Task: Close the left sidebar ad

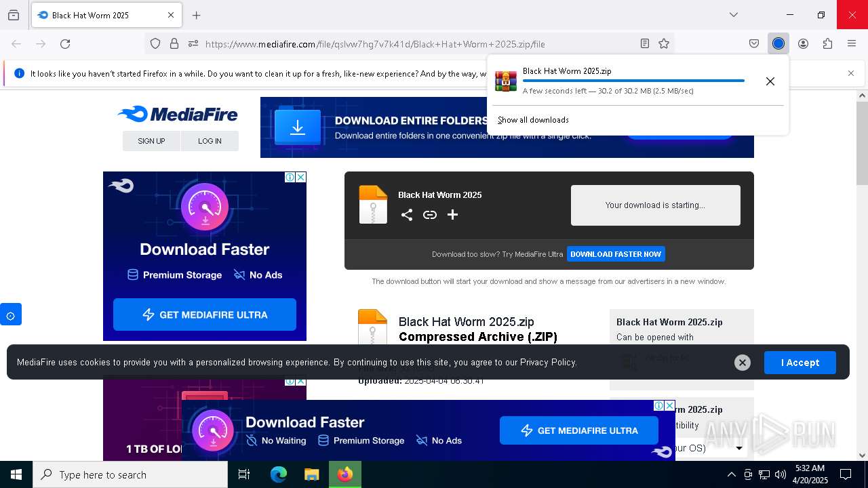Action: (301, 177)
